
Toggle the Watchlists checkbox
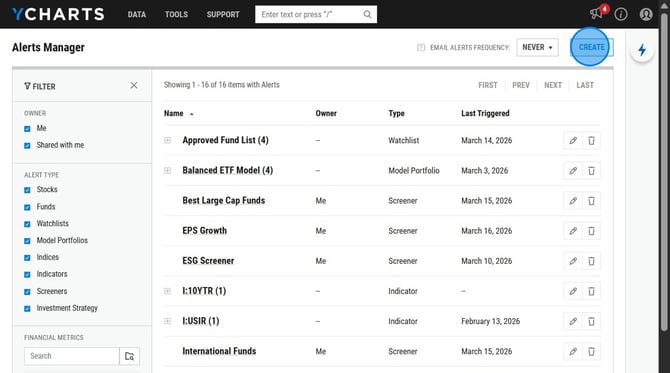[27, 224]
